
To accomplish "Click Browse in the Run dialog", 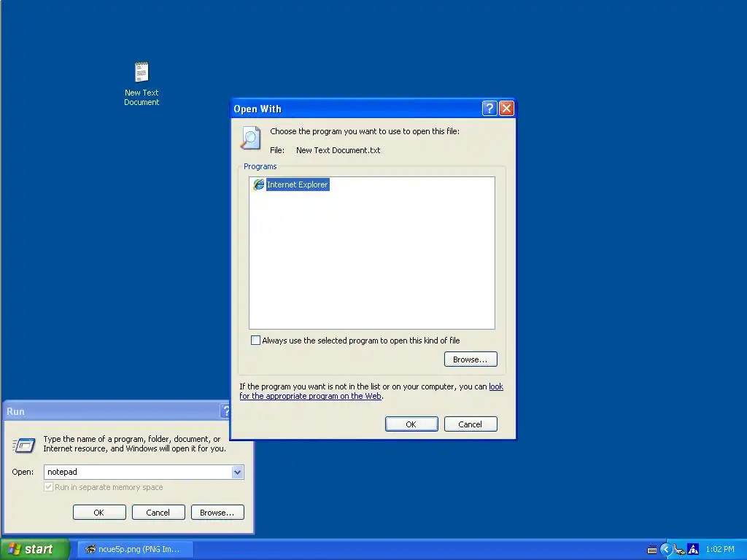I will [x=217, y=513].
